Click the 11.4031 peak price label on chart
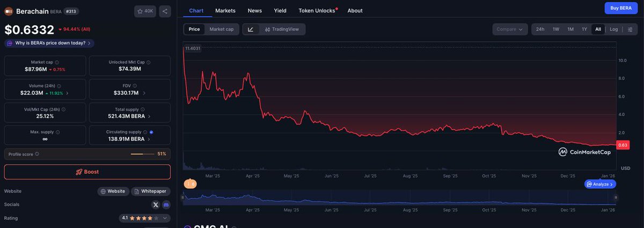This screenshot has height=228, width=644. pos(193,48)
